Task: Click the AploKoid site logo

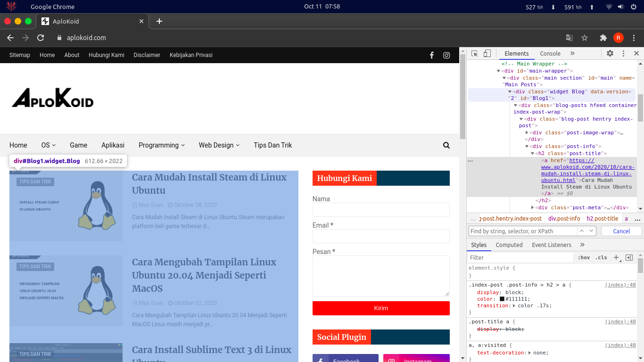Action: pyautogui.click(x=53, y=98)
